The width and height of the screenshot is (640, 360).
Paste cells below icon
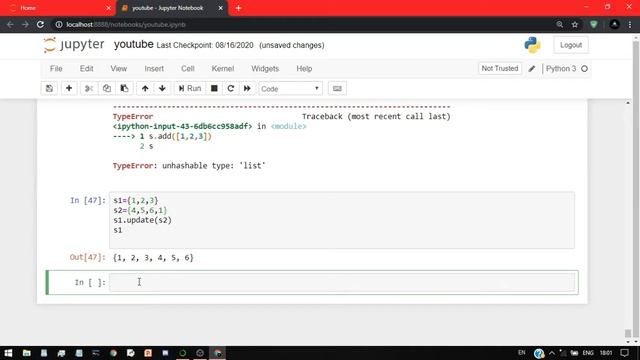124,89
